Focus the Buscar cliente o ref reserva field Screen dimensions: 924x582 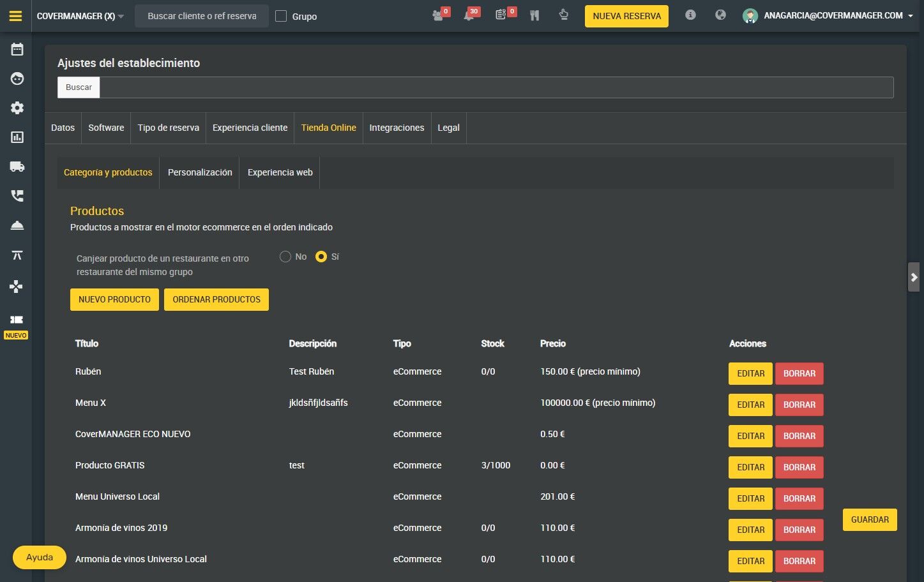click(202, 16)
